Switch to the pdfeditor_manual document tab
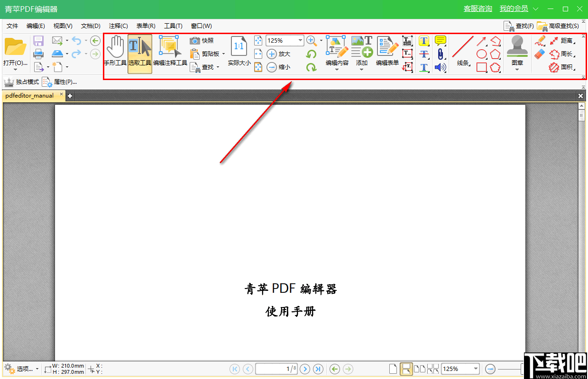This screenshot has width=588, height=379. coord(30,95)
